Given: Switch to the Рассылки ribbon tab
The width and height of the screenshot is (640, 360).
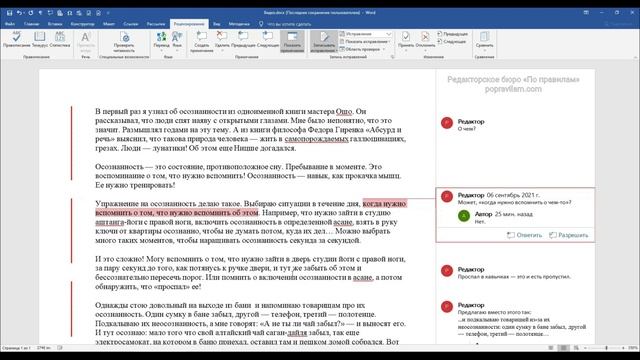Looking at the screenshot, I should [156, 24].
